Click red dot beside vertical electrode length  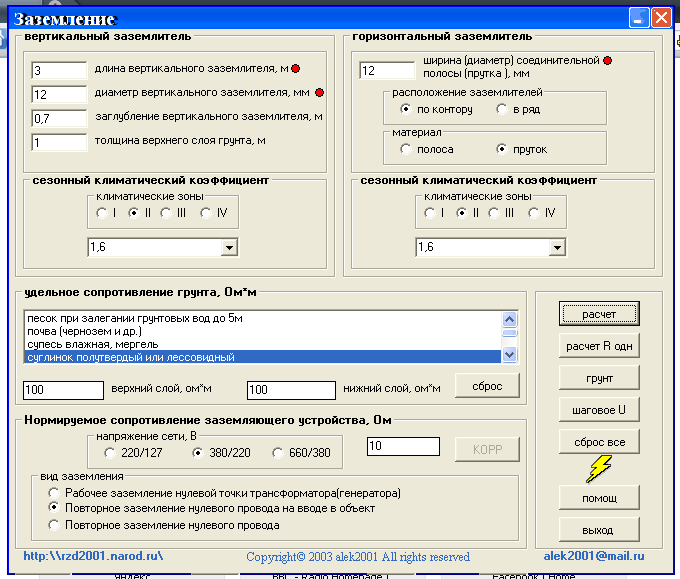[x=296, y=69]
